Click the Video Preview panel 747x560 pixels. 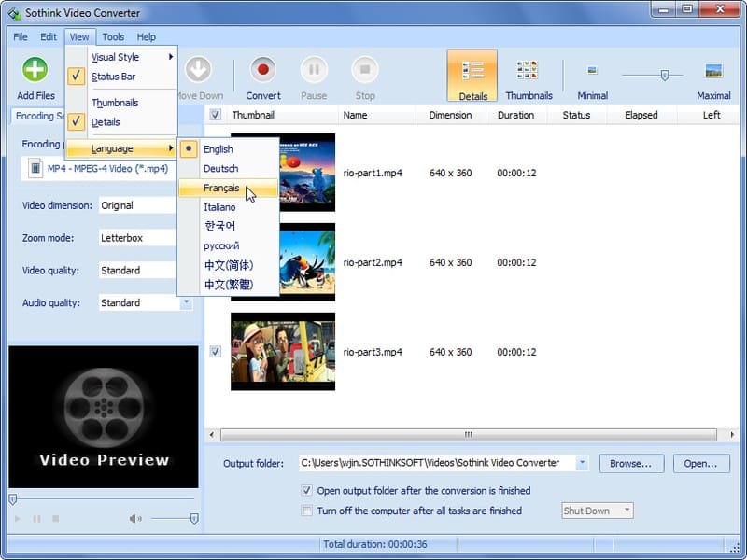pyautogui.click(x=104, y=416)
